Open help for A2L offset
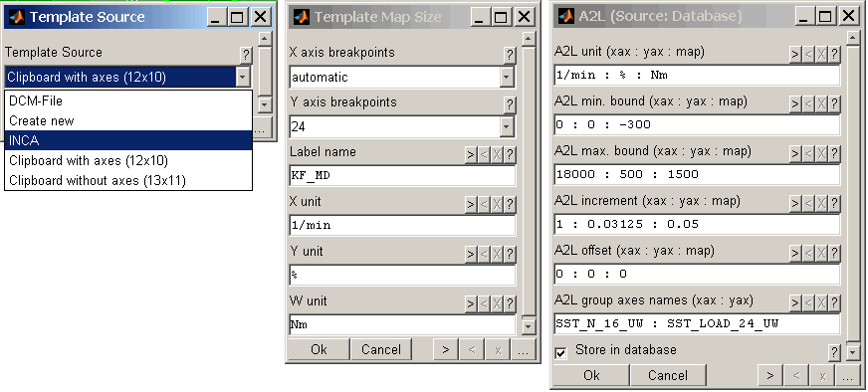868x392 pixels. pyautogui.click(x=834, y=254)
